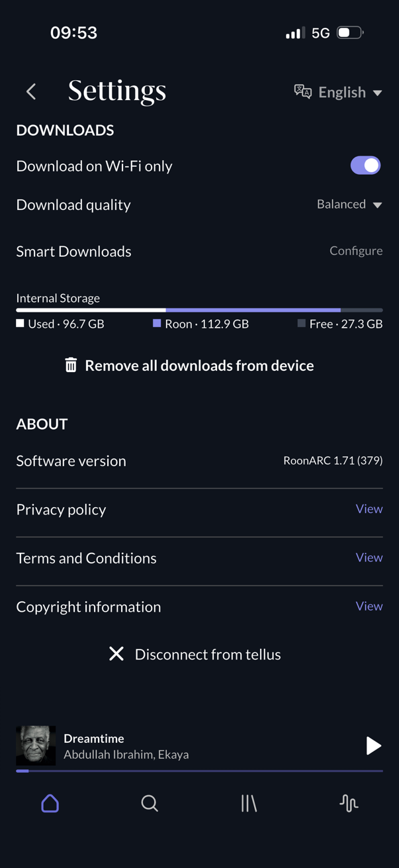This screenshot has width=399, height=868.
Task: Open the Library tab icon
Action: 249,803
